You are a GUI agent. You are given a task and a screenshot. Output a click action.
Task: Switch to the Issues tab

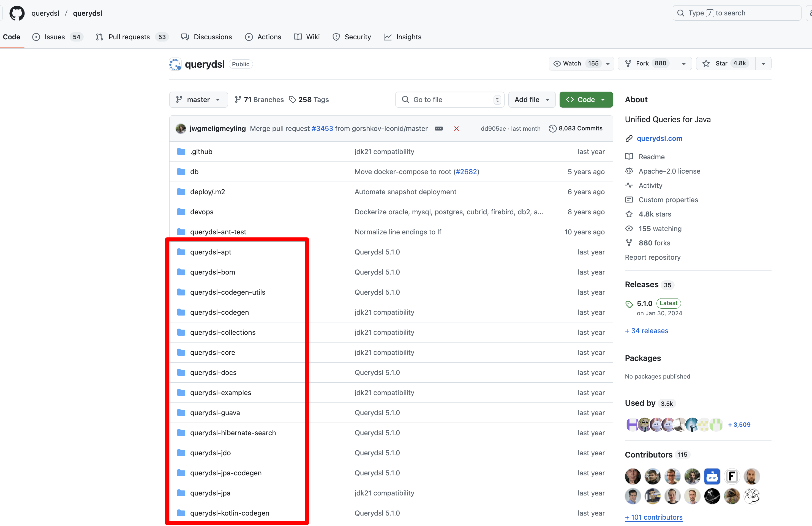point(57,37)
